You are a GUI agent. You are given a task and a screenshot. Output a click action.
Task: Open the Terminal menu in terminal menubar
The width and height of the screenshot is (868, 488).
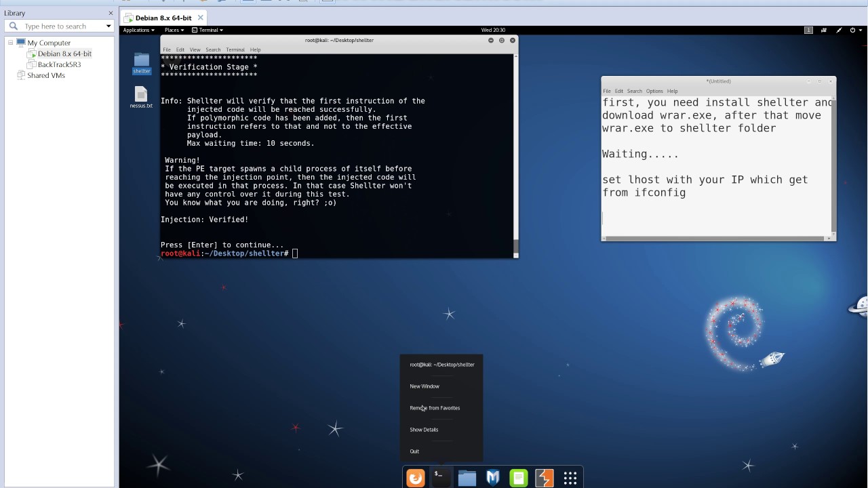(x=235, y=49)
